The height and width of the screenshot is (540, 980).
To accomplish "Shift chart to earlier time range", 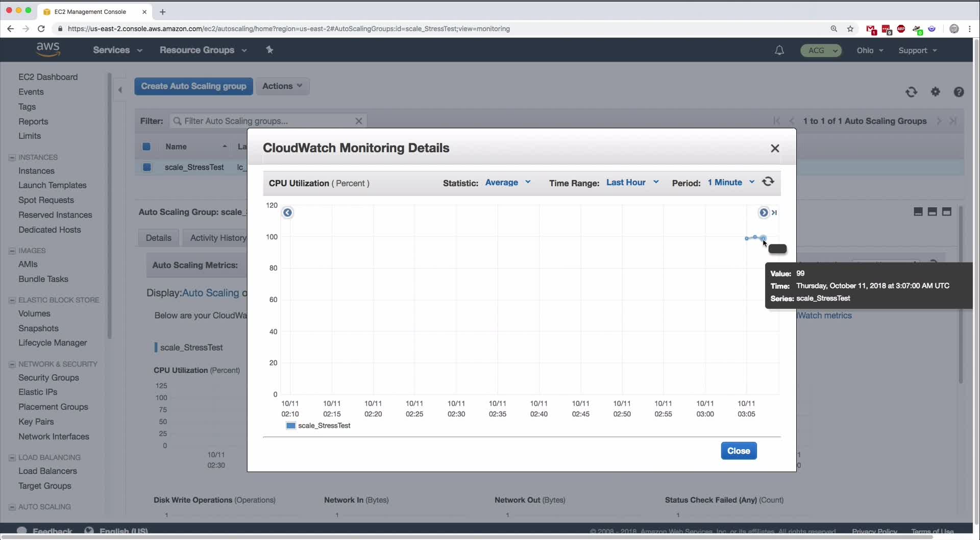I will [x=287, y=213].
